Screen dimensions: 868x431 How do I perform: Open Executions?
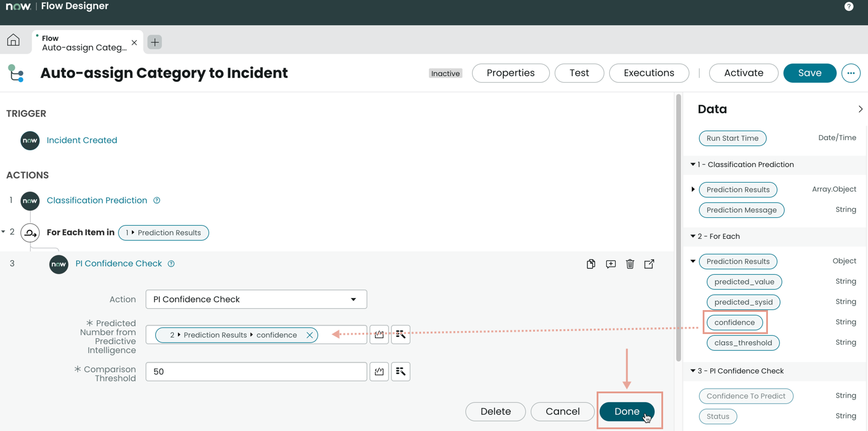pyautogui.click(x=649, y=73)
